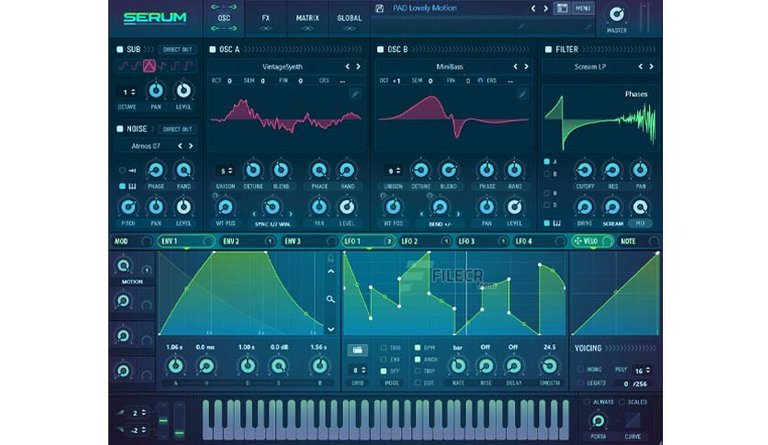Select the VELO modulation source

coord(592,241)
